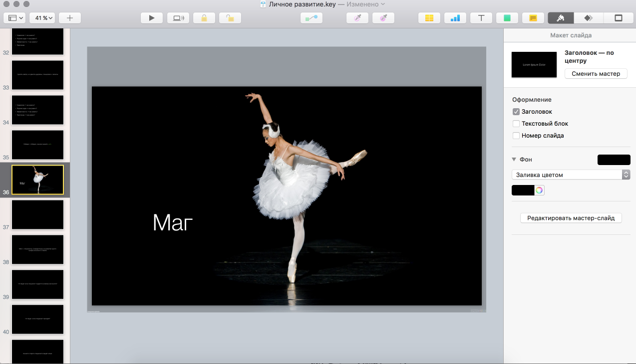The width and height of the screenshot is (636, 364).
Task: Click the open padlock Unlock icon
Action: 230,18
